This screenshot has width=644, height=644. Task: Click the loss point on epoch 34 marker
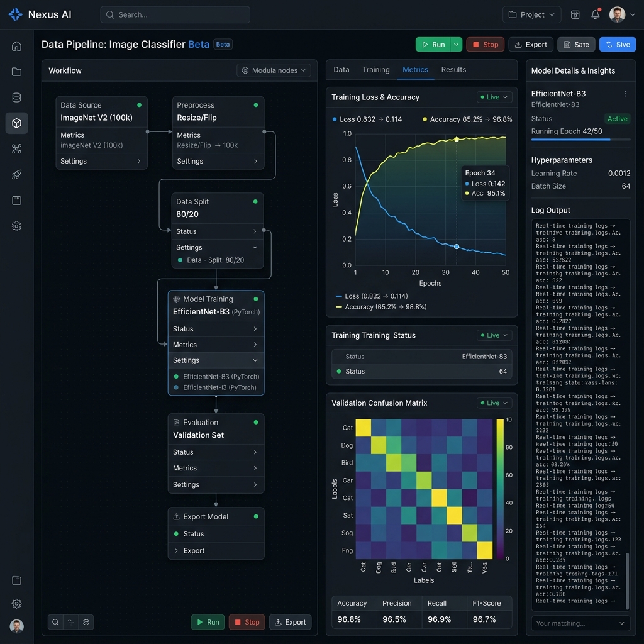(457, 247)
